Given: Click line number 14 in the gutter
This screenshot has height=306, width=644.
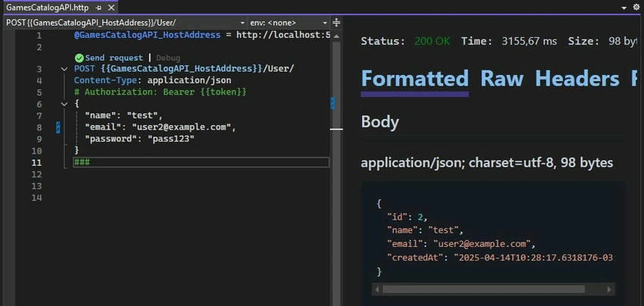Looking at the screenshot, I should coord(36,198).
